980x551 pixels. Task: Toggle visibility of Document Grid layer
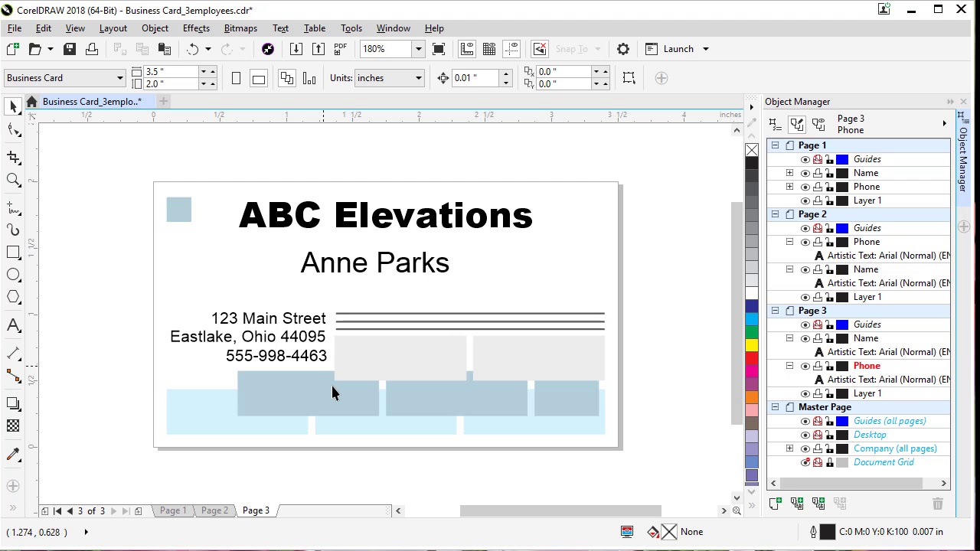(x=805, y=462)
